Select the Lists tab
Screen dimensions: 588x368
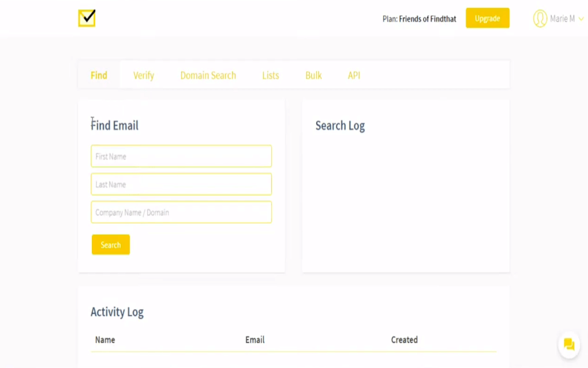tap(270, 75)
